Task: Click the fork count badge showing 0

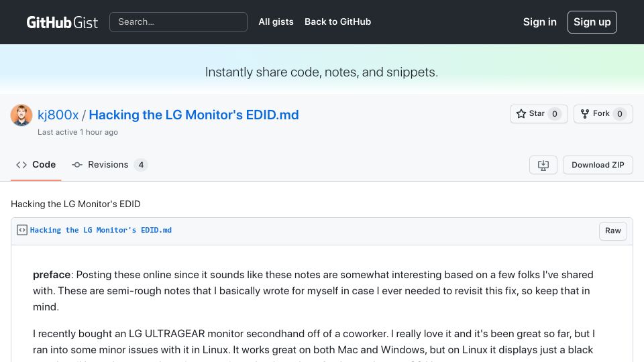Action: click(619, 114)
